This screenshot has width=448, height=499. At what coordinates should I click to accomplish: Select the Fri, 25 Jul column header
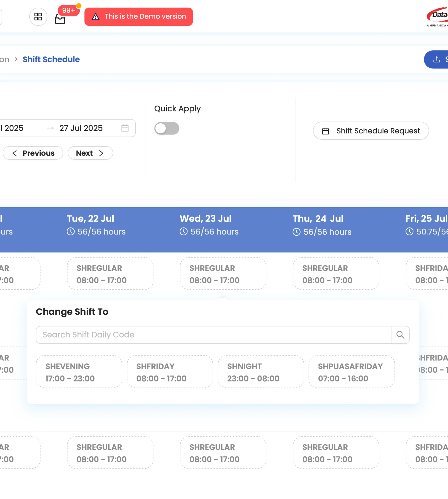tap(427, 218)
